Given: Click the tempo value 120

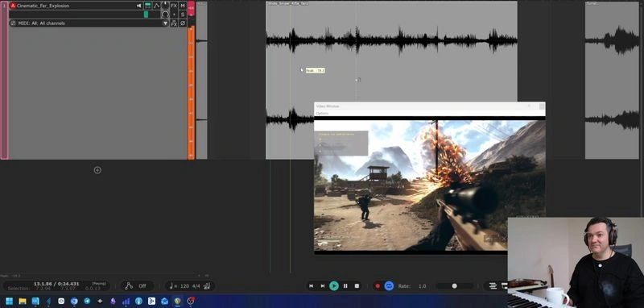Looking at the screenshot, I should pos(184,285).
